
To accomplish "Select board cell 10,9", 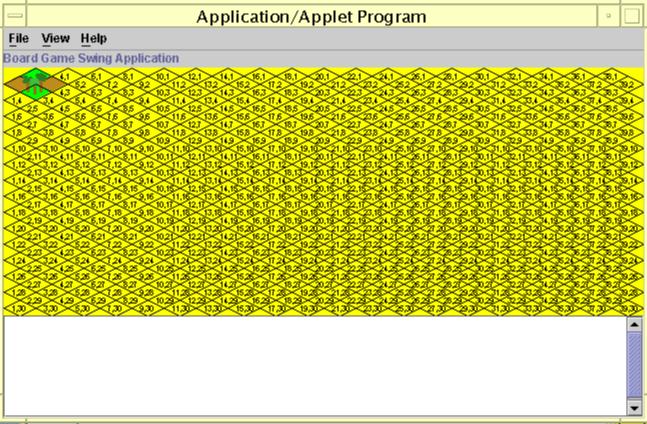I will coord(163,140).
